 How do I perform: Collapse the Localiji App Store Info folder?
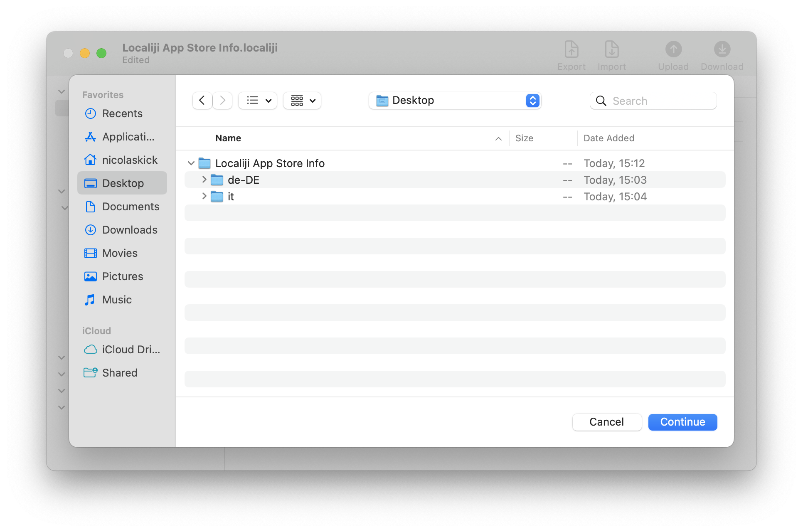pos(191,163)
